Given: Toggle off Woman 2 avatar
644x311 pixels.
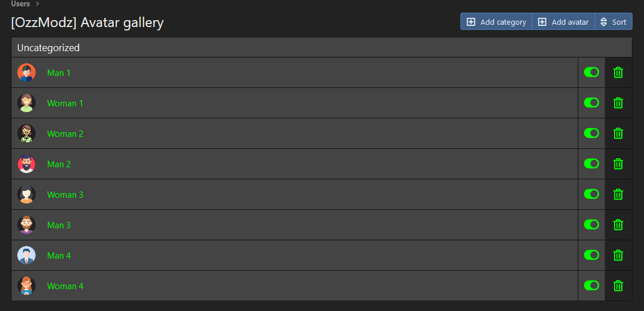Looking at the screenshot, I should (x=591, y=133).
